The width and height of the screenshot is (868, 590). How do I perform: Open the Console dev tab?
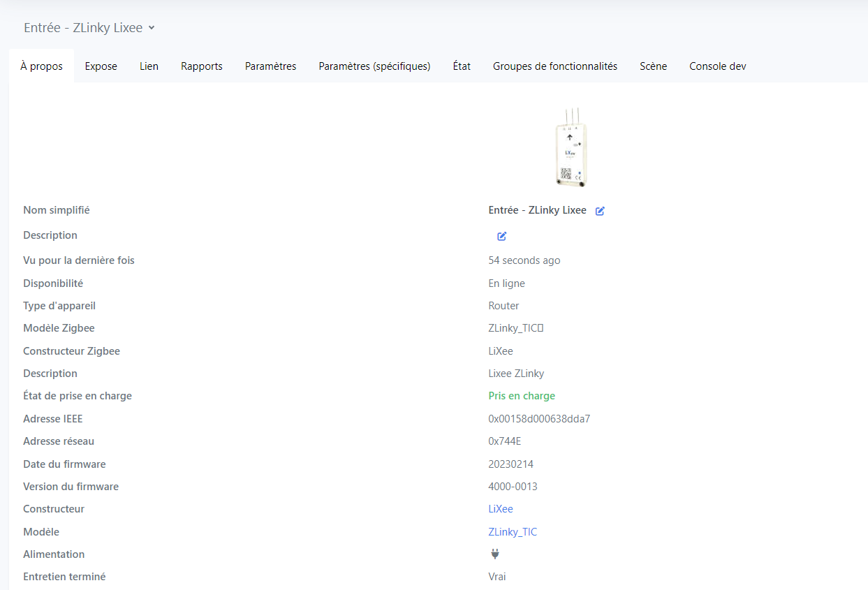[718, 66]
